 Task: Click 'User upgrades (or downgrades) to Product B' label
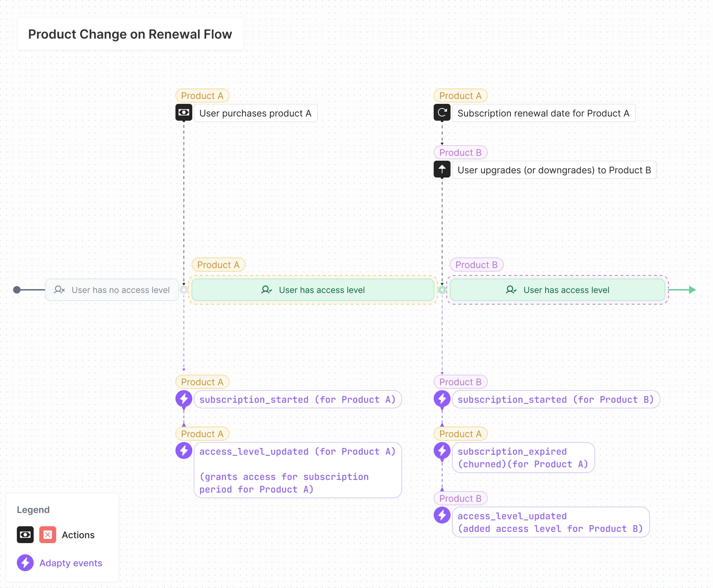coord(554,170)
